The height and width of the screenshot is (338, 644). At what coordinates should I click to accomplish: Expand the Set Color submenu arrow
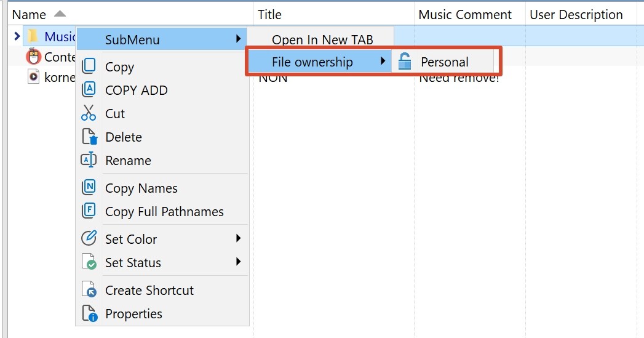238,238
